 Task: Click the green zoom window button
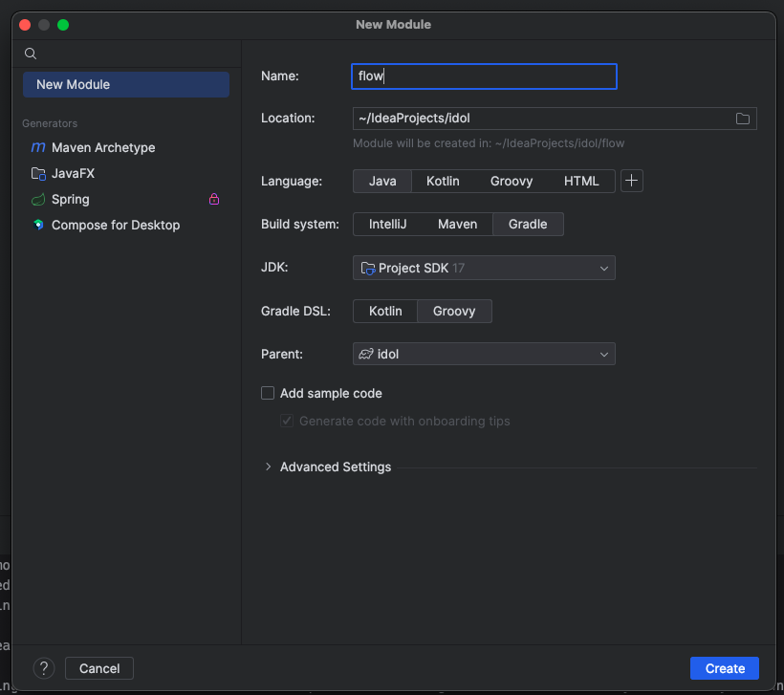tap(63, 25)
